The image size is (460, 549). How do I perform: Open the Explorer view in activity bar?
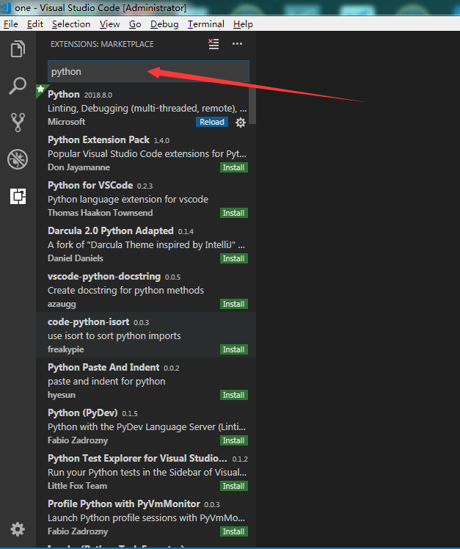coord(18,48)
